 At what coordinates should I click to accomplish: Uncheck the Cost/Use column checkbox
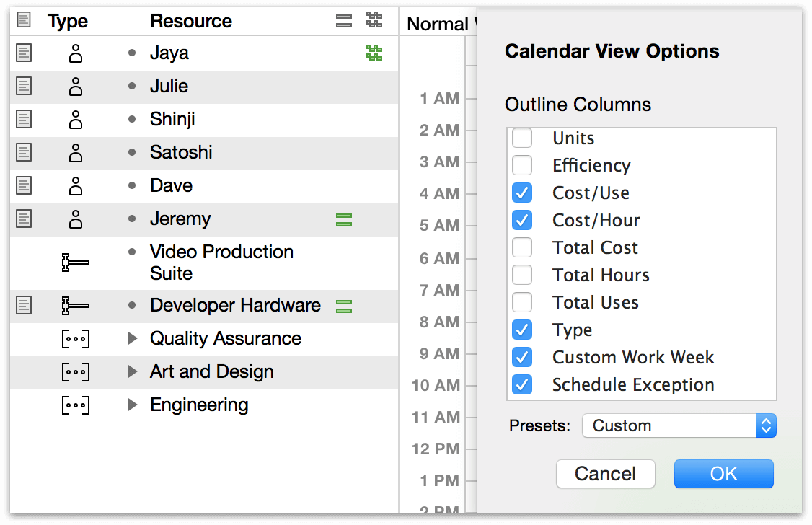[522, 193]
